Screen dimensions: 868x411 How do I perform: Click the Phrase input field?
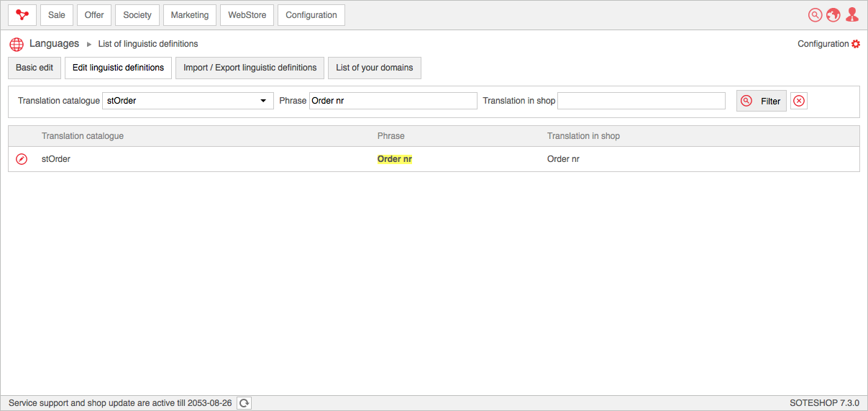pyautogui.click(x=393, y=101)
